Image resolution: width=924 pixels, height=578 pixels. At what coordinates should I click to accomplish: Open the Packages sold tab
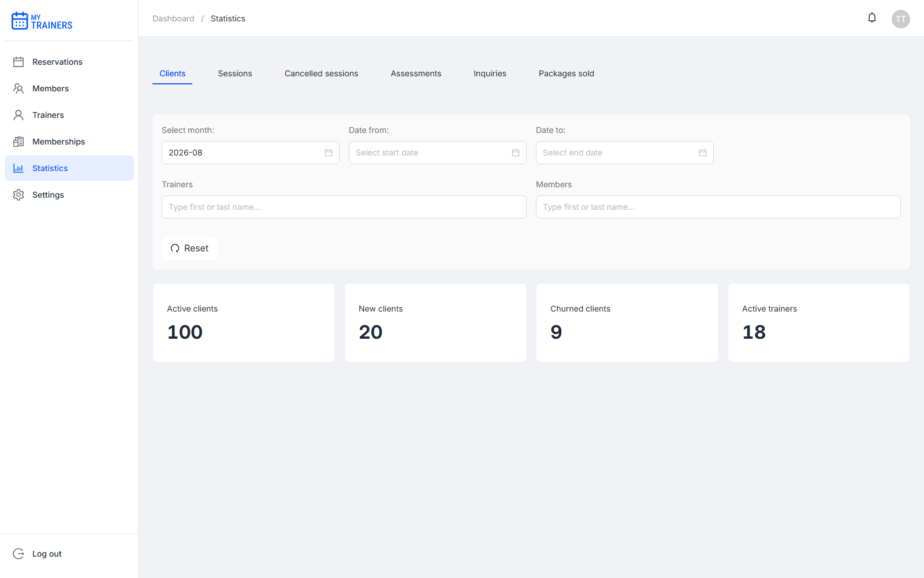(x=567, y=73)
